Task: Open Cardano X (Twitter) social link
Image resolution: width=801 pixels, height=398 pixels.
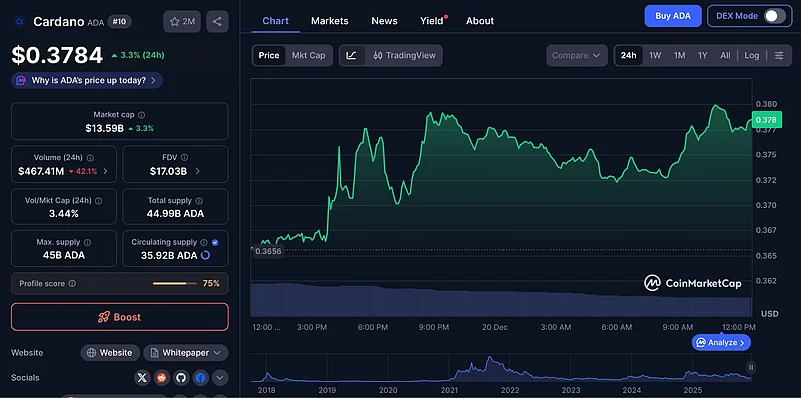Action: click(x=143, y=378)
